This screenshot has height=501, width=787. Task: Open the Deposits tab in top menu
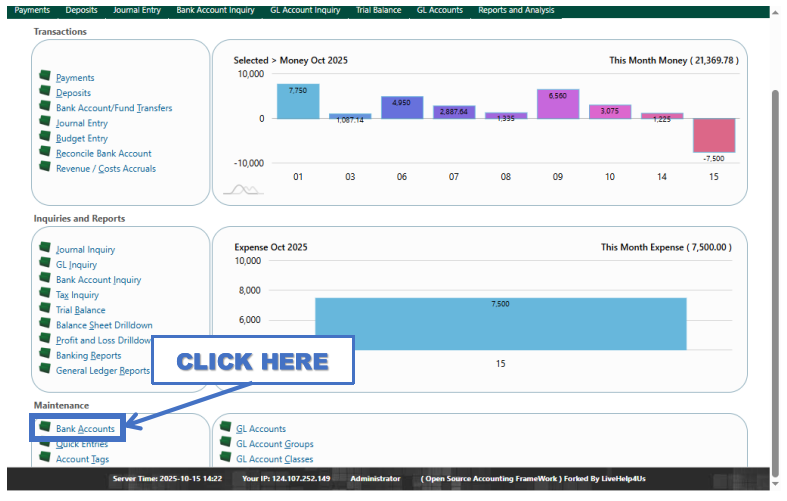[81, 10]
